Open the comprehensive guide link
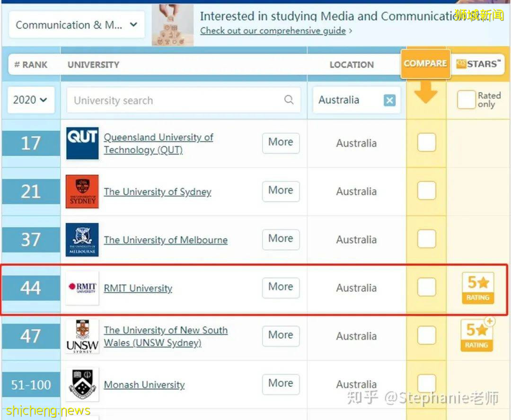511x420 pixels. (x=273, y=31)
